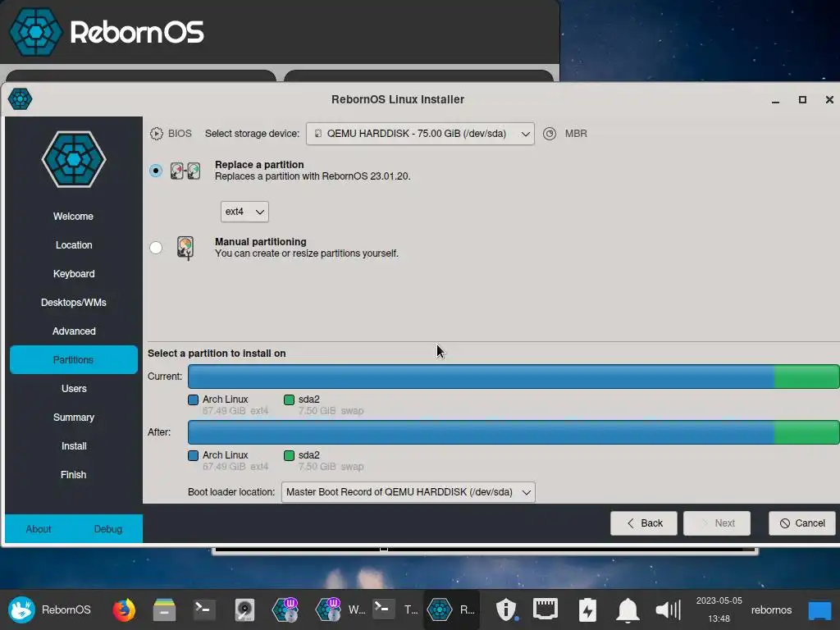
Task: Go to the Keyboard step
Action: 73,274
